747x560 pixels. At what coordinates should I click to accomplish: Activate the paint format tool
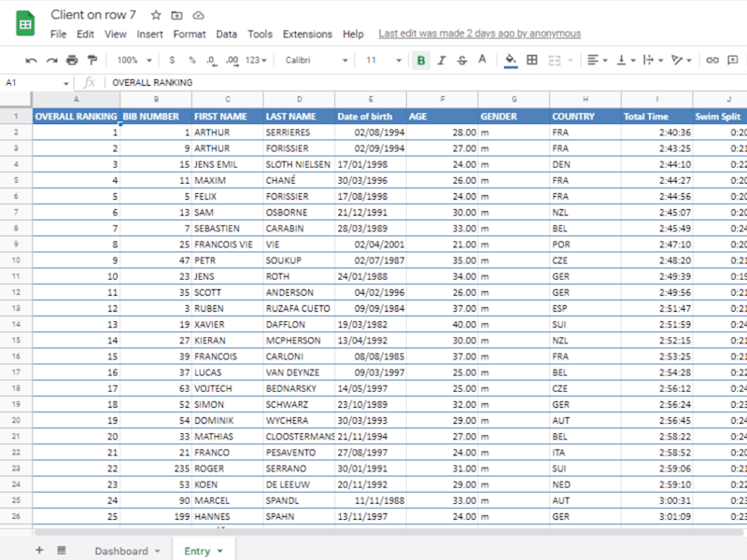92,60
